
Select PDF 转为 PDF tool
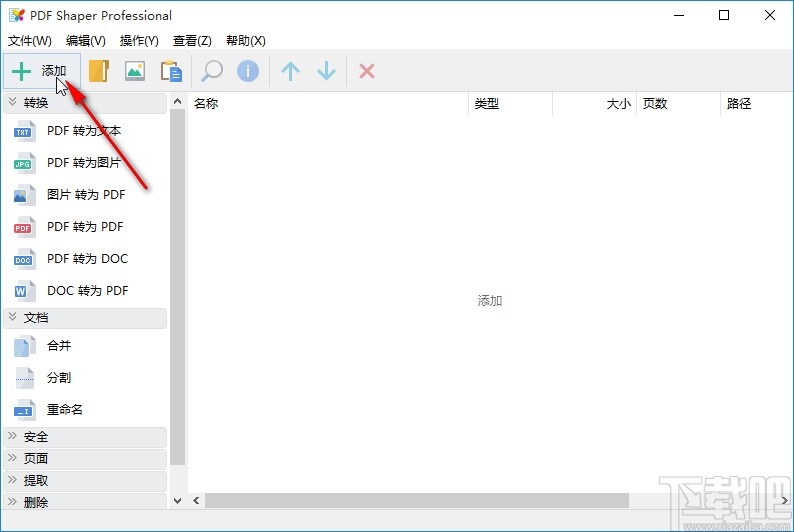tap(85, 227)
